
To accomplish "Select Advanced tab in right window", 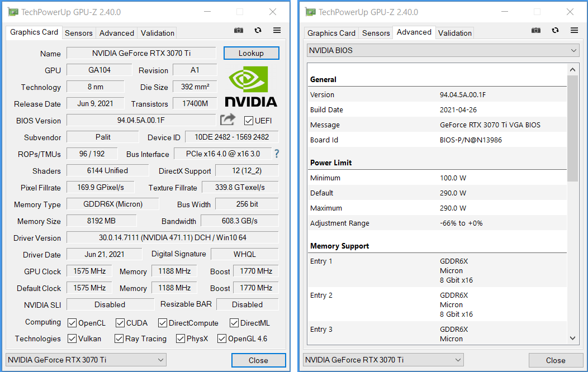I will coord(414,32).
